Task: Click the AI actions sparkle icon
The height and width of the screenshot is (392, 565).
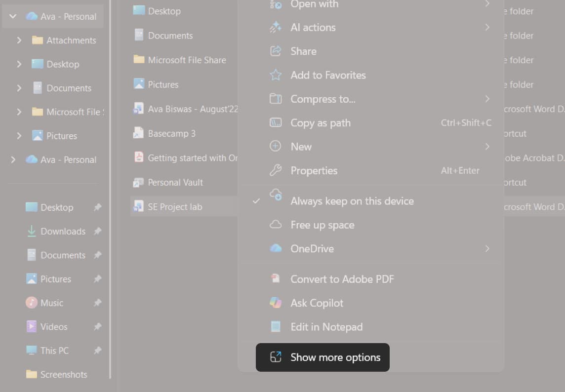Action: 276,27
